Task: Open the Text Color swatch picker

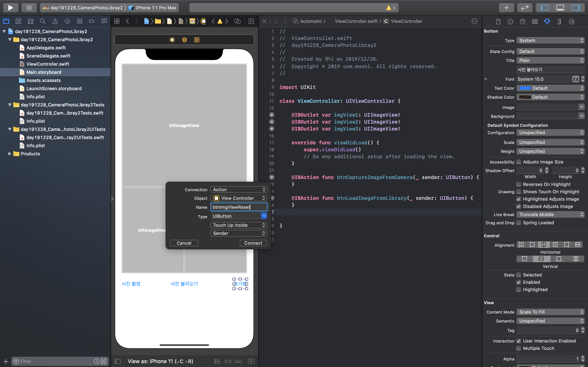Action: click(525, 88)
